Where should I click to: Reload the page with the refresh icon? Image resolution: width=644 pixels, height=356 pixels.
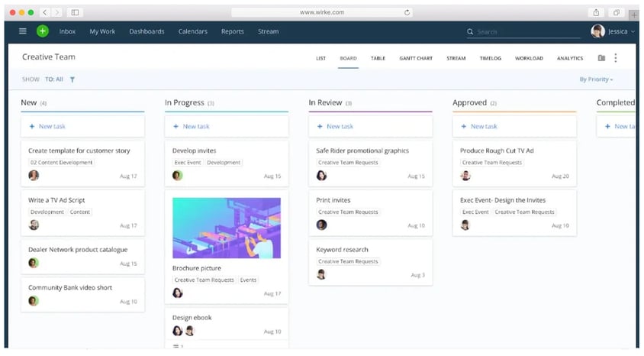coord(407,12)
